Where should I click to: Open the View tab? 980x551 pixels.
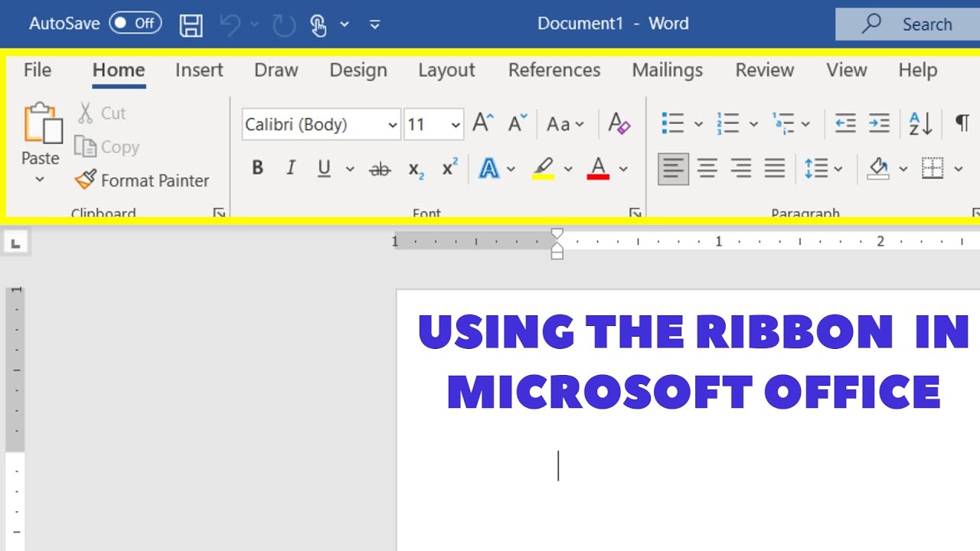point(847,70)
